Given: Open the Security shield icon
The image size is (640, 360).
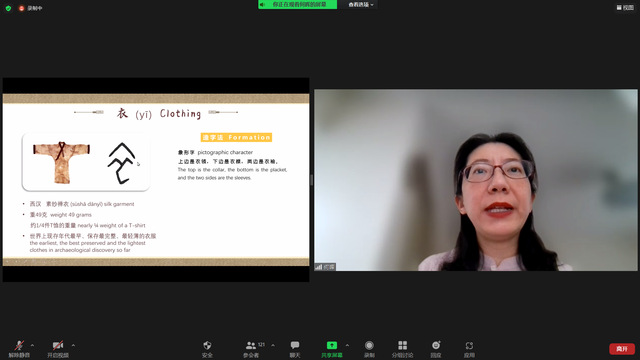Looking at the screenshot, I should [x=207, y=345].
